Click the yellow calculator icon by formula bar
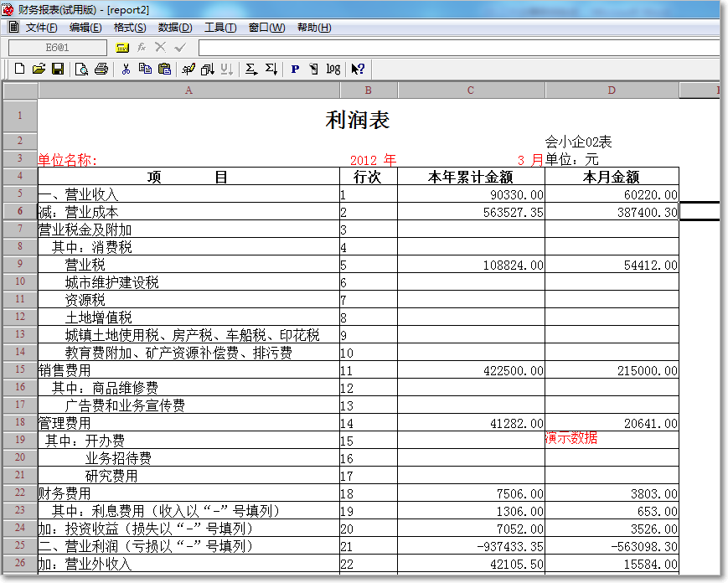 coord(122,48)
